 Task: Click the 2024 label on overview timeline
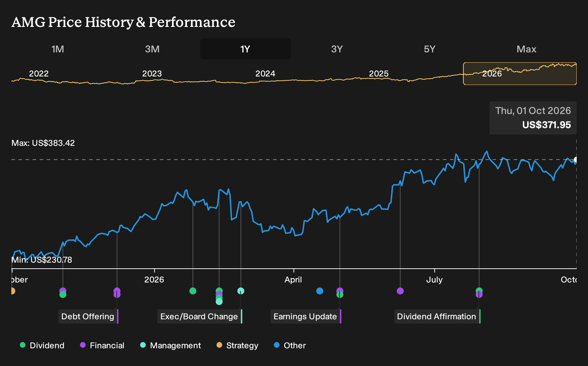(265, 74)
